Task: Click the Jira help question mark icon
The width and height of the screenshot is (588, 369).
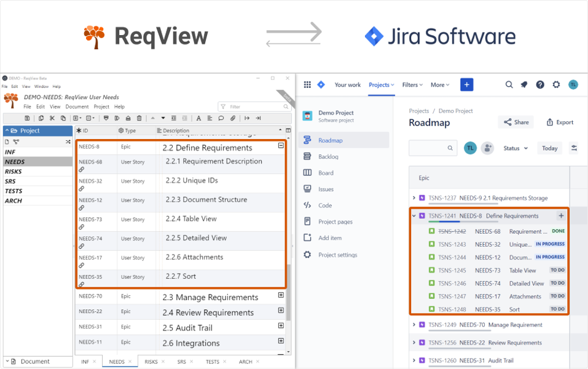Action: coord(540,85)
